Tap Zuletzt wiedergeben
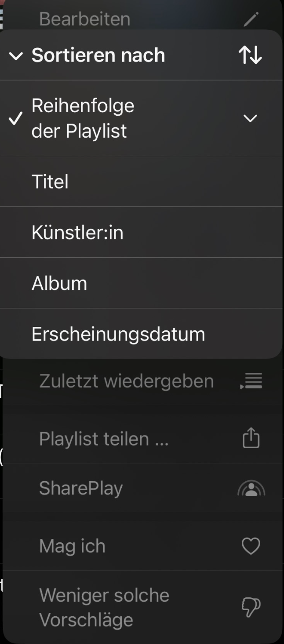This screenshot has height=644, width=284. tap(126, 381)
